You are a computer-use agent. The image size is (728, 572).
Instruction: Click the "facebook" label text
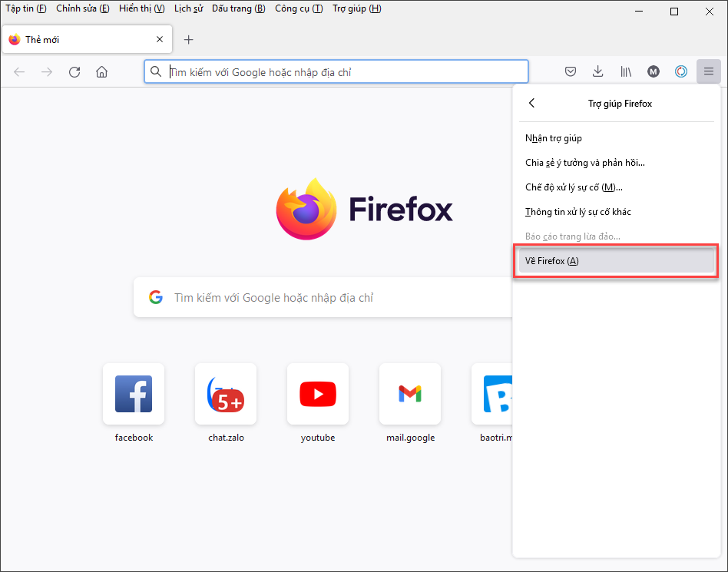click(x=134, y=438)
